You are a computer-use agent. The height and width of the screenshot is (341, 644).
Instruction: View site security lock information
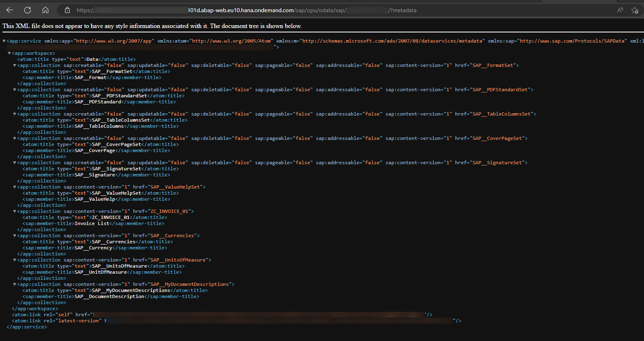click(67, 10)
